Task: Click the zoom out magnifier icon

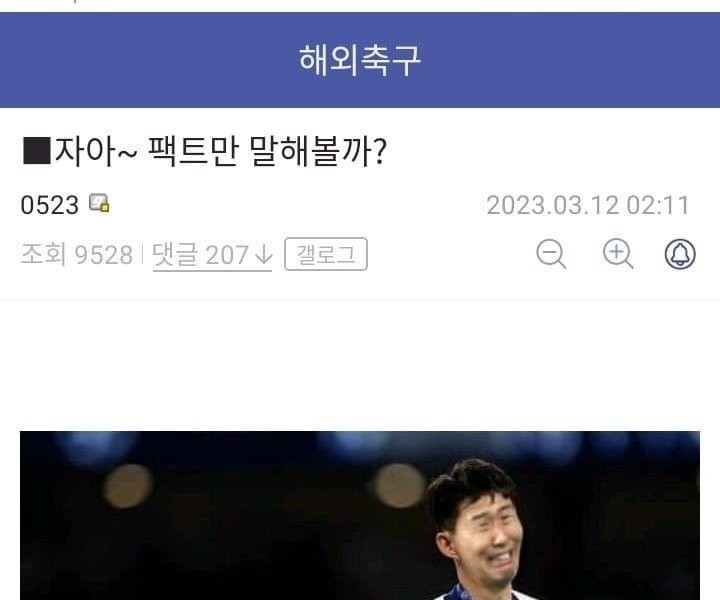Action: point(551,254)
